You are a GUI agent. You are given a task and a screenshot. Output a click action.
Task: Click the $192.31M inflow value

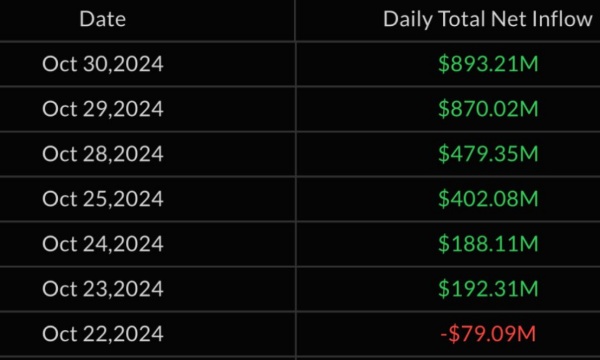point(488,289)
